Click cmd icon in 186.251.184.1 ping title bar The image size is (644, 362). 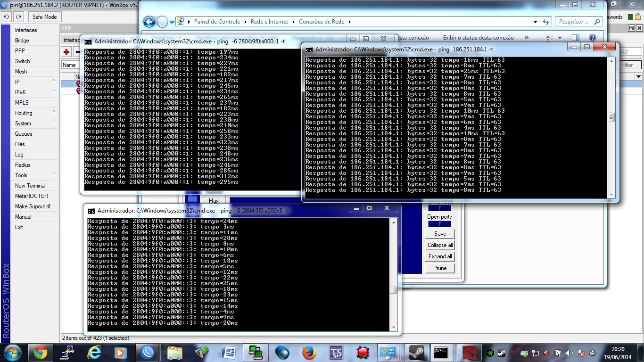(309, 49)
